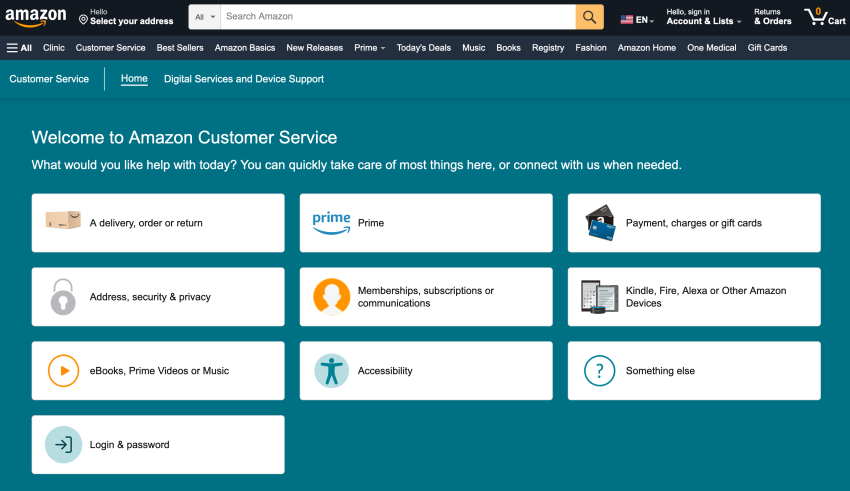Image resolution: width=850 pixels, height=491 pixels.
Task: Select 'eBooks, Prime Videos or Music'
Action: [159, 371]
